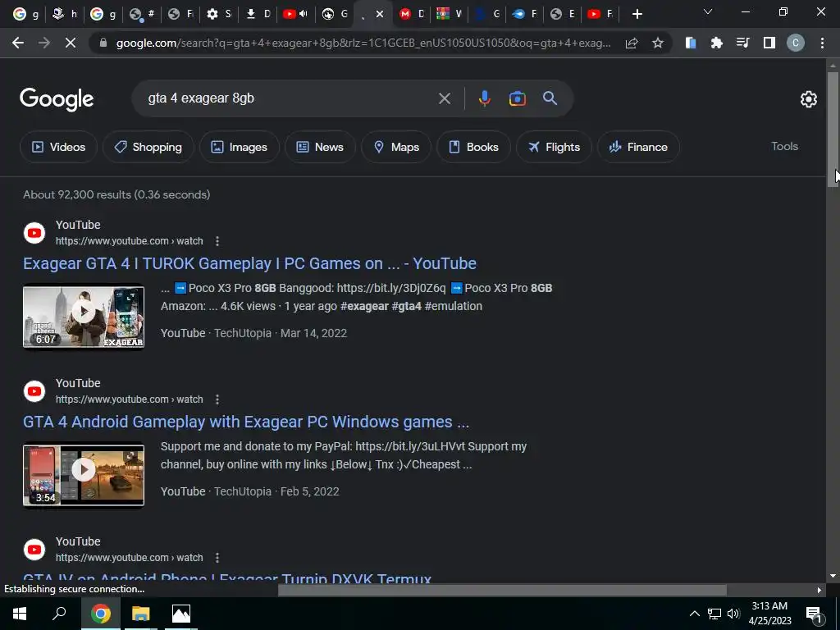
Task: Open the Chrome profile avatar C
Action: coord(795,43)
